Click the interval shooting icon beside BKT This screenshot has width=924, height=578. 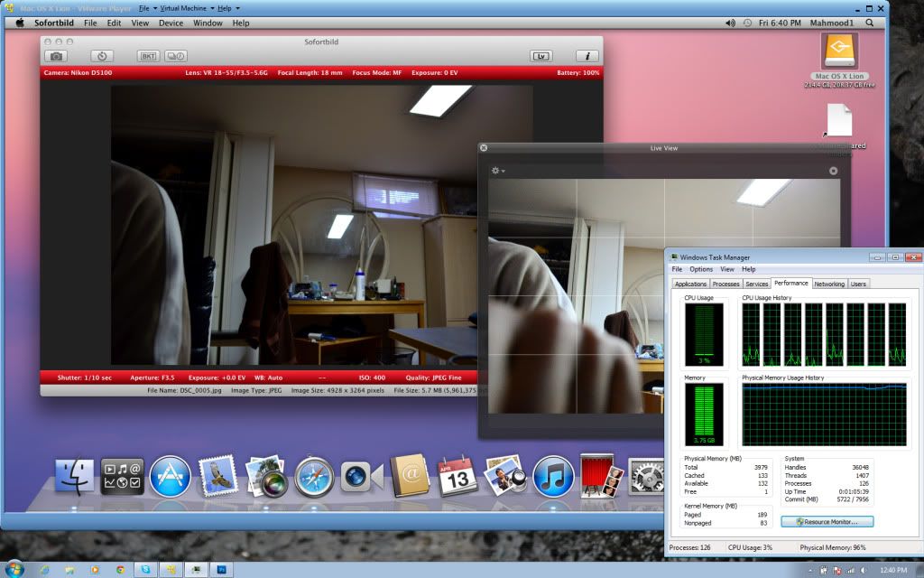[x=176, y=56]
